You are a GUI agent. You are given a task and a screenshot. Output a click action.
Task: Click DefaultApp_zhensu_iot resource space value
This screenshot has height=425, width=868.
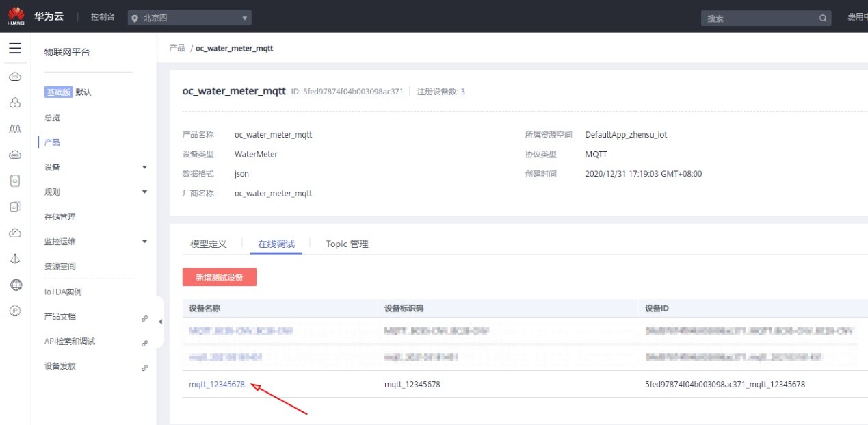point(626,135)
